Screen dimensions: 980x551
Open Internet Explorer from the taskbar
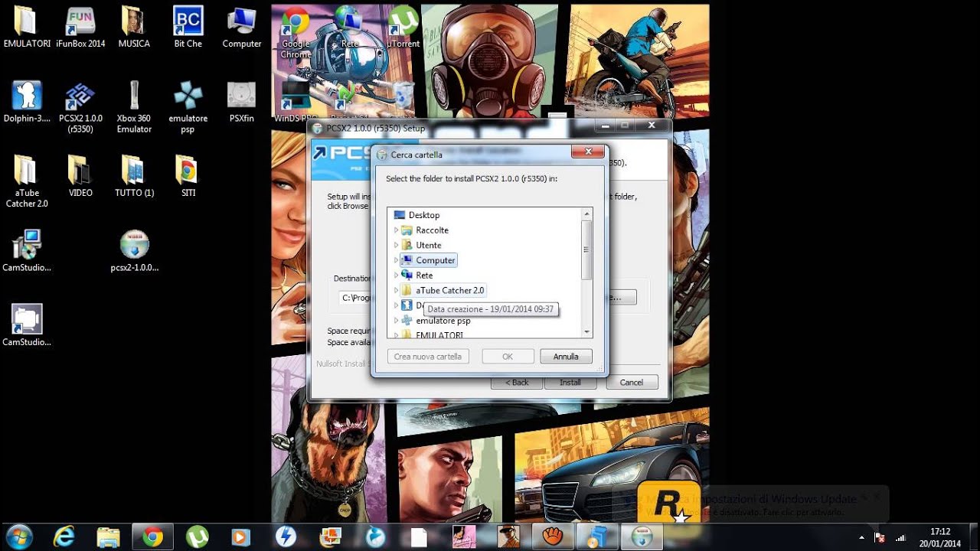pos(64,537)
